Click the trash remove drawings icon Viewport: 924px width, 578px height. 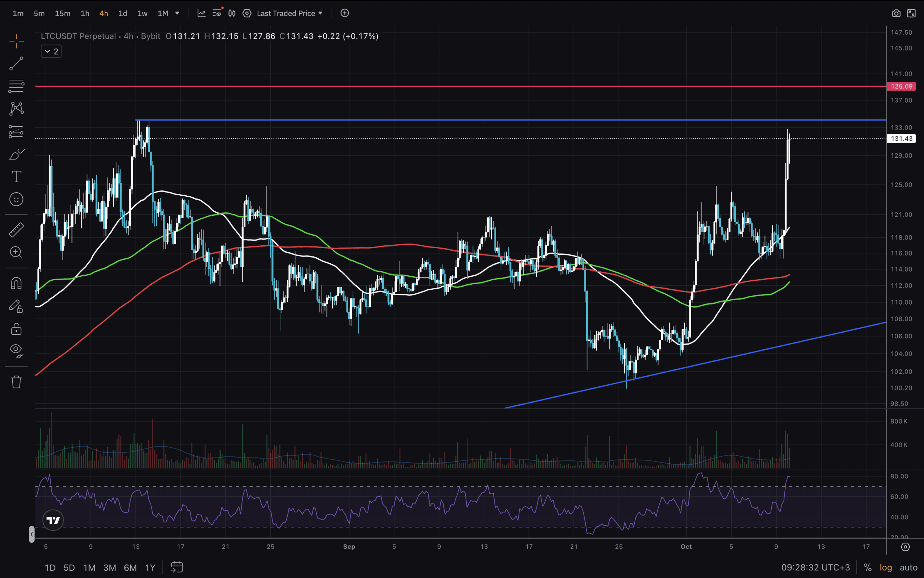point(16,382)
